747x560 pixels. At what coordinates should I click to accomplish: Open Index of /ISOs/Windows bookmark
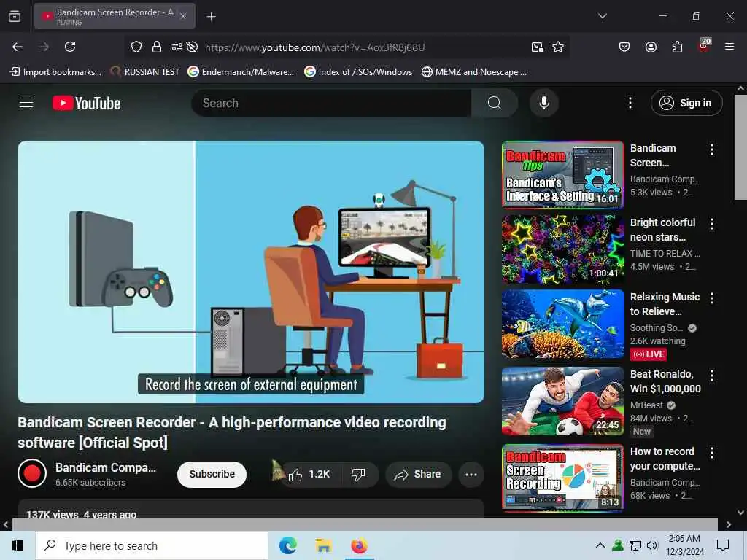pyautogui.click(x=358, y=72)
